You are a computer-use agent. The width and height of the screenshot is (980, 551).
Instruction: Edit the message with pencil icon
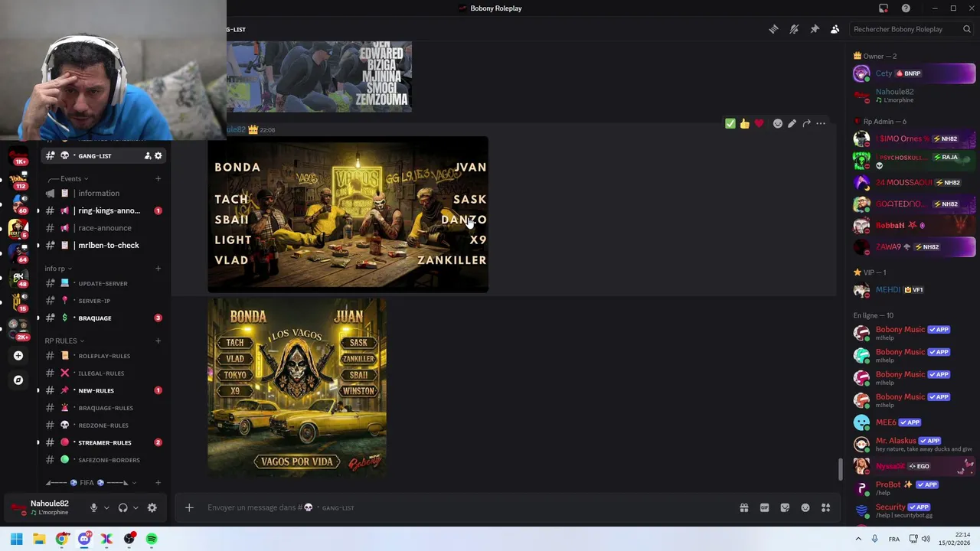(792, 123)
